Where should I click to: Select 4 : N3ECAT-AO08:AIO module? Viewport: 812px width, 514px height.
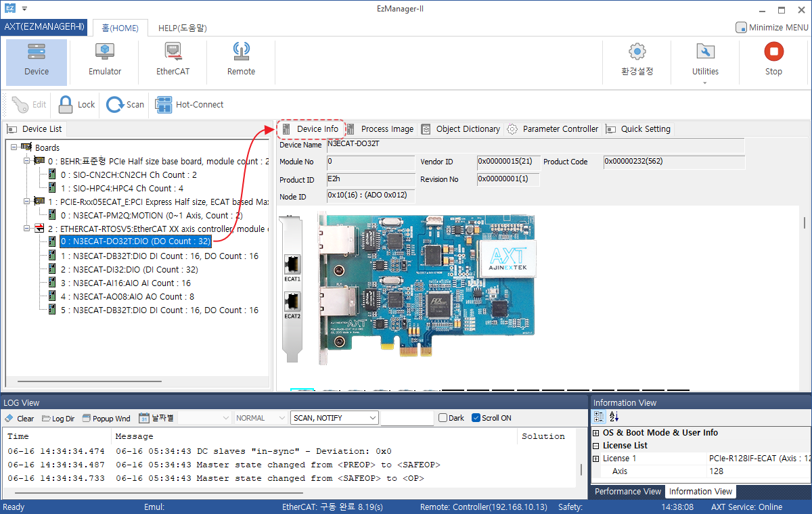(127, 296)
